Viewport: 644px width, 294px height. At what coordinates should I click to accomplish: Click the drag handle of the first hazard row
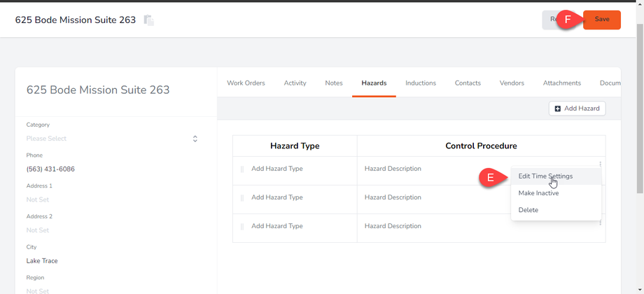(x=242, y=169)
